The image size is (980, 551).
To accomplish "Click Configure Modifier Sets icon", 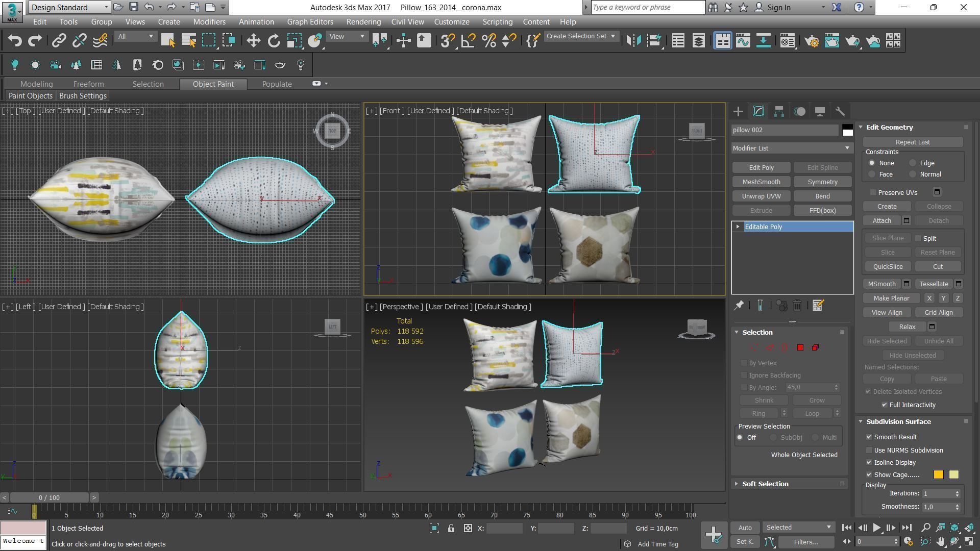I will tap(818, 306).
